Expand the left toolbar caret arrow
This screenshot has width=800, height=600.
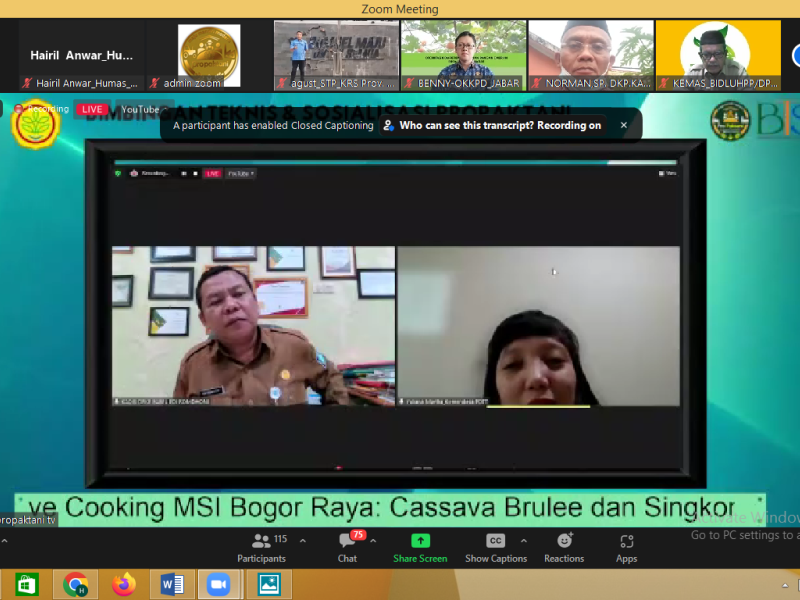tap(4, 541)
